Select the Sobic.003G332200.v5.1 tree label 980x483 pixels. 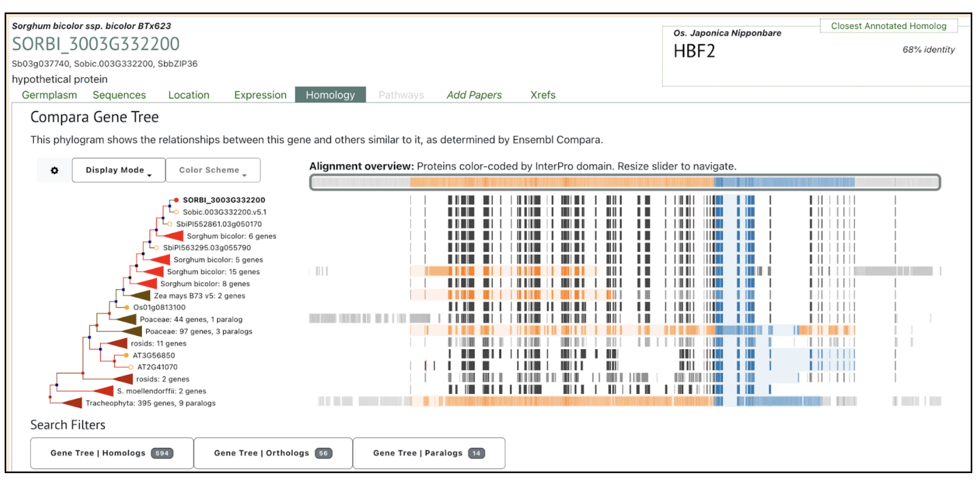tap(224, 212)
